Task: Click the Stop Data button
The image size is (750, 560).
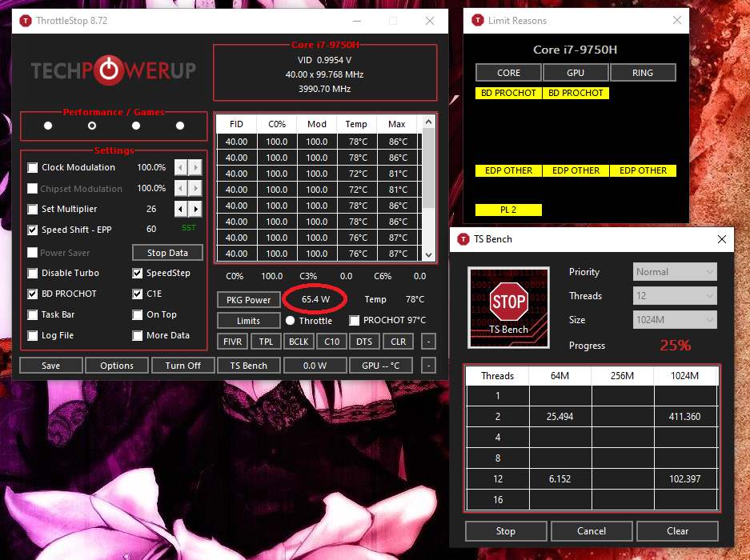Action: tap(167, 253)
